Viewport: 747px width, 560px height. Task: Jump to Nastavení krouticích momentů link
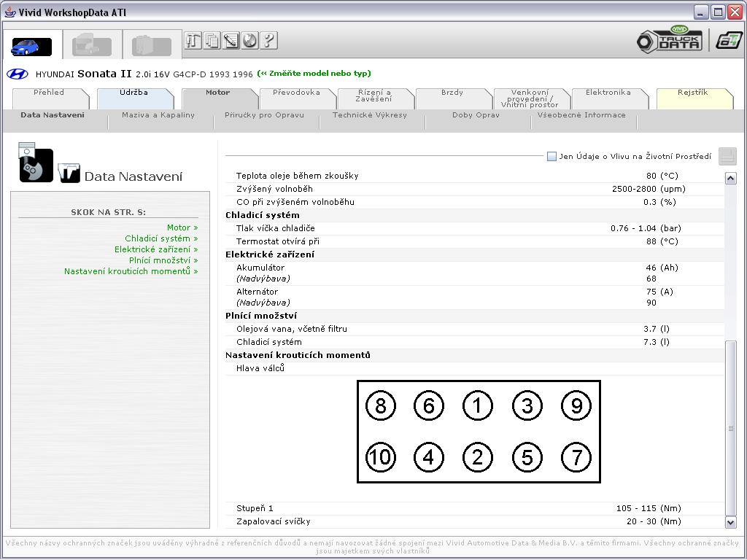click(x=131, y=271)
